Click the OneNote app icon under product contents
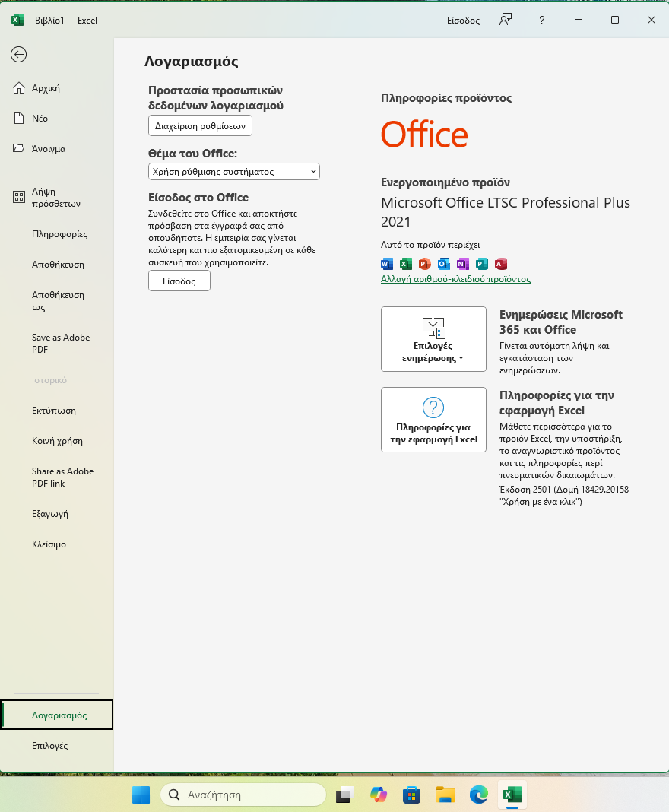Viewport: 669px width, 812px height. click(462, 264)
